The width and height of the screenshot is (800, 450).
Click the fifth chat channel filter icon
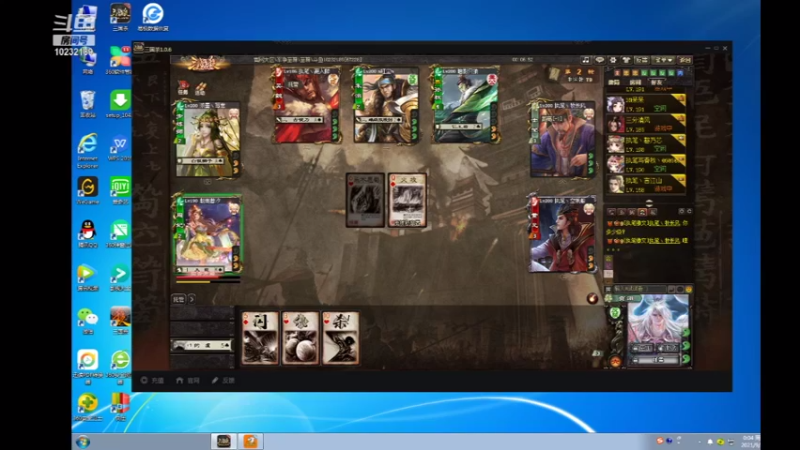[653, 211]
